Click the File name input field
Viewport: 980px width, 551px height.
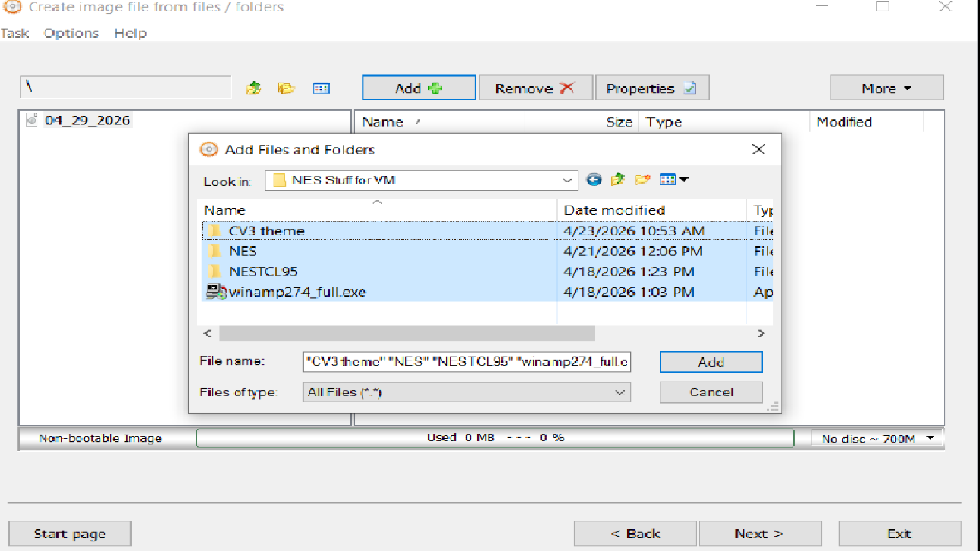pyautogui.click(x=467, y=362)
